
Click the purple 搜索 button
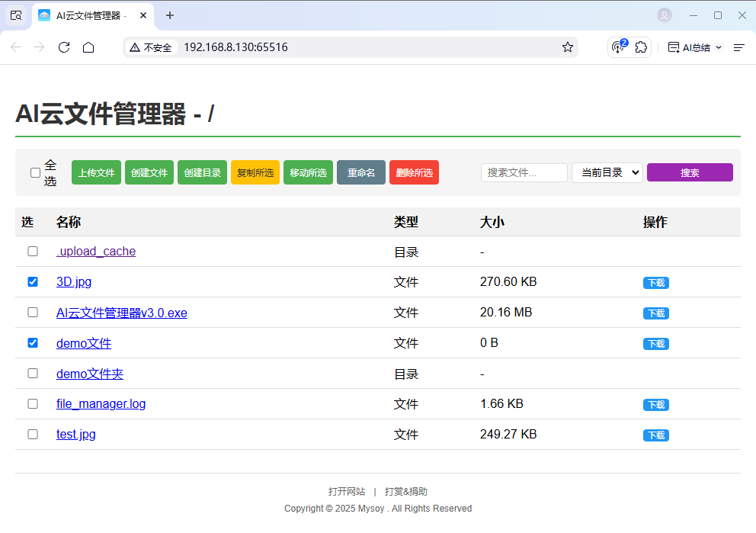690,172
